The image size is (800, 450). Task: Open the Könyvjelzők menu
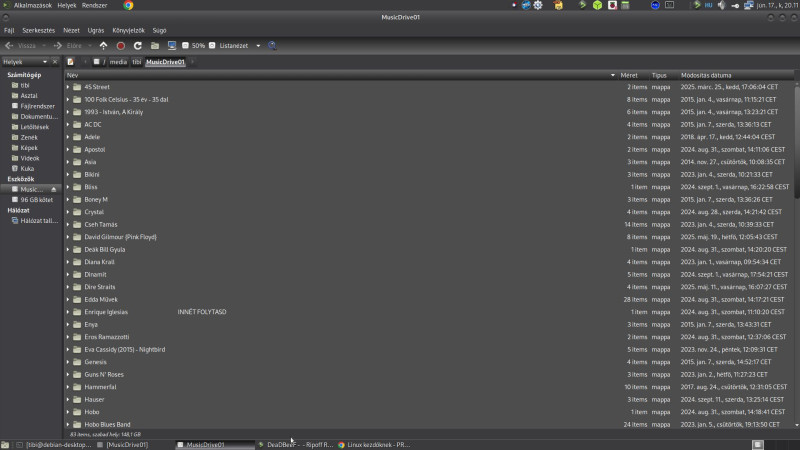click(128, 31)
